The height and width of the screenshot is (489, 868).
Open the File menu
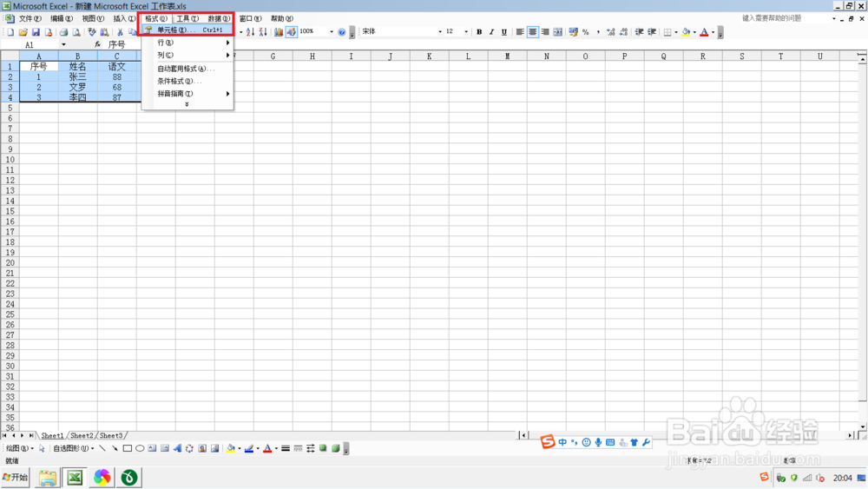tap(30, 19)
